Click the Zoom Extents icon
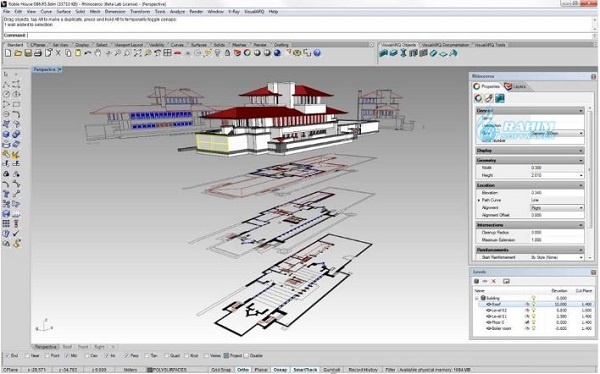The width and height of the screenshot is (600, 374). 137,53
